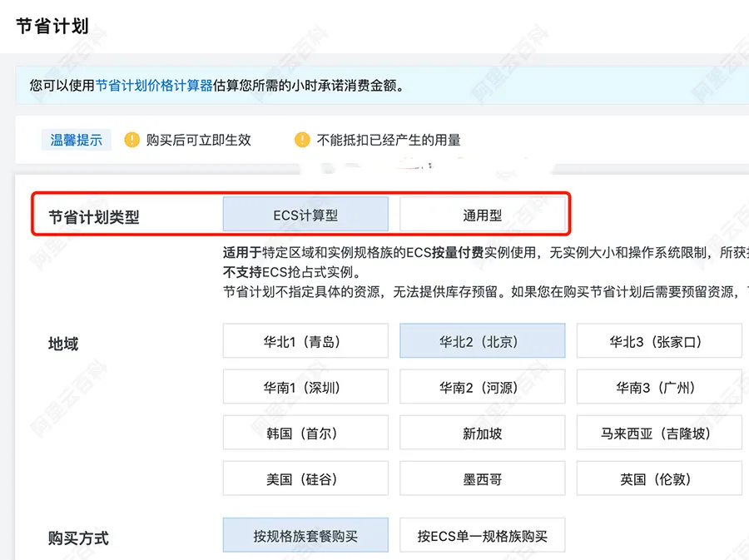Pick region 华南2（河源）
This screenshot has width=749, height=560.
[482, 386]
